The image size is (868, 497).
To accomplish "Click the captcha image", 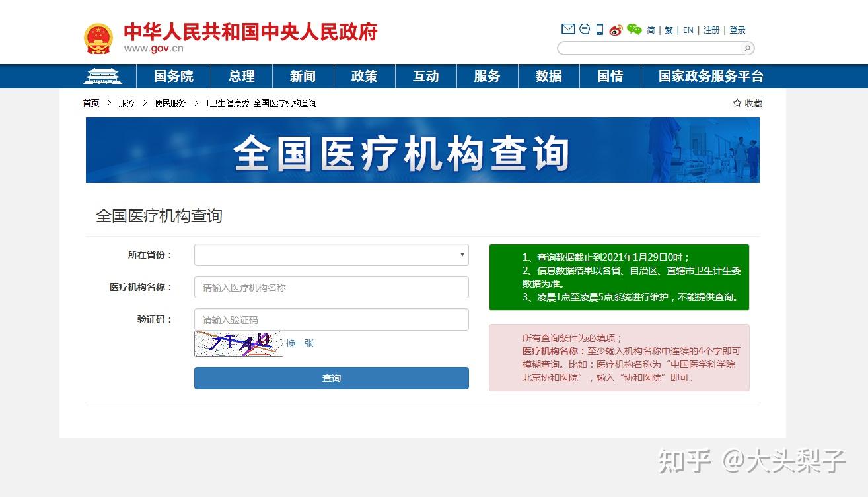I will pyautogui.click(x=238, y=344).
